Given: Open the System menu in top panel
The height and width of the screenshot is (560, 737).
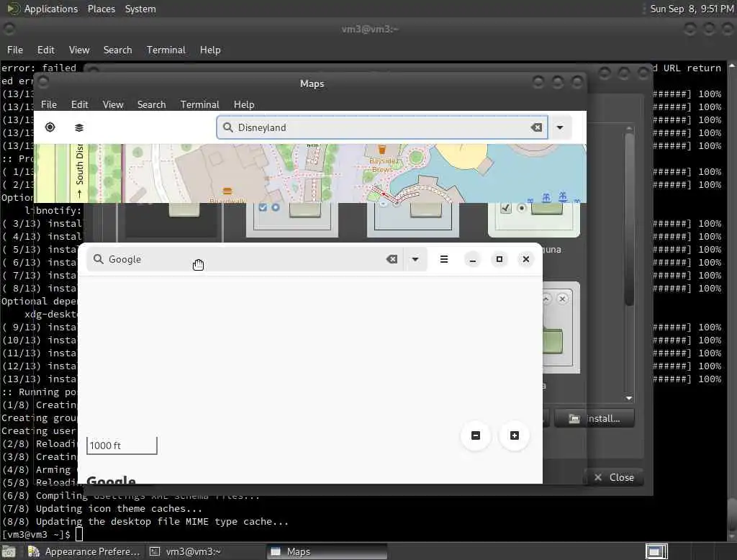Looking at the screenshot, I should coord(140,9).
